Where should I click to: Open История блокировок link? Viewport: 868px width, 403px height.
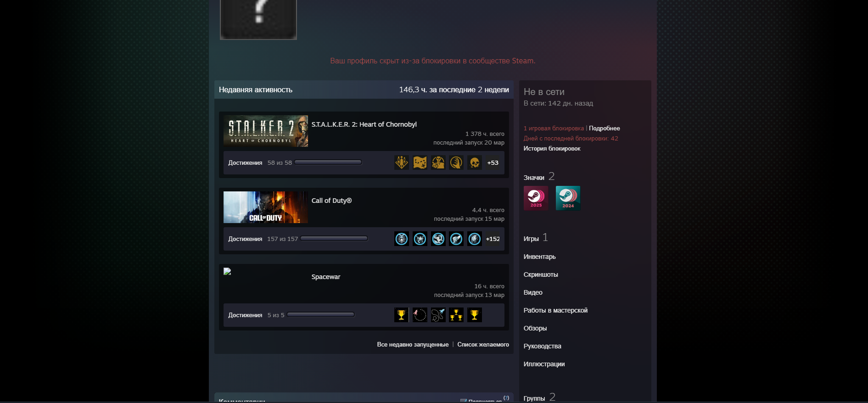coord(552,149)
